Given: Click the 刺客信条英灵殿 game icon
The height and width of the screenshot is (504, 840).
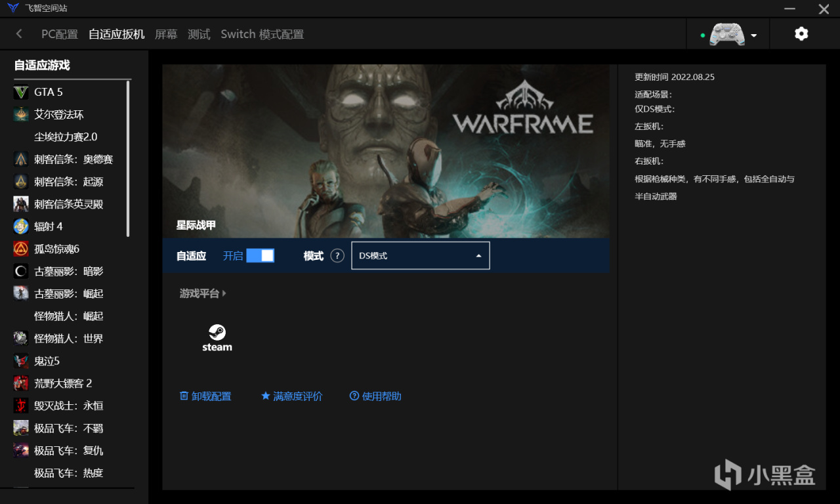Looking at the screenshot, I should (x=21, y=204).
